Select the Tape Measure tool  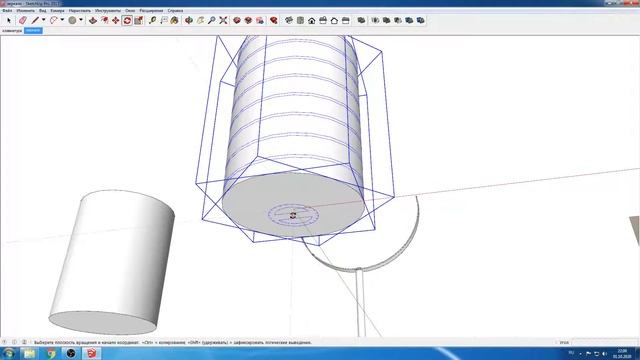153,20
